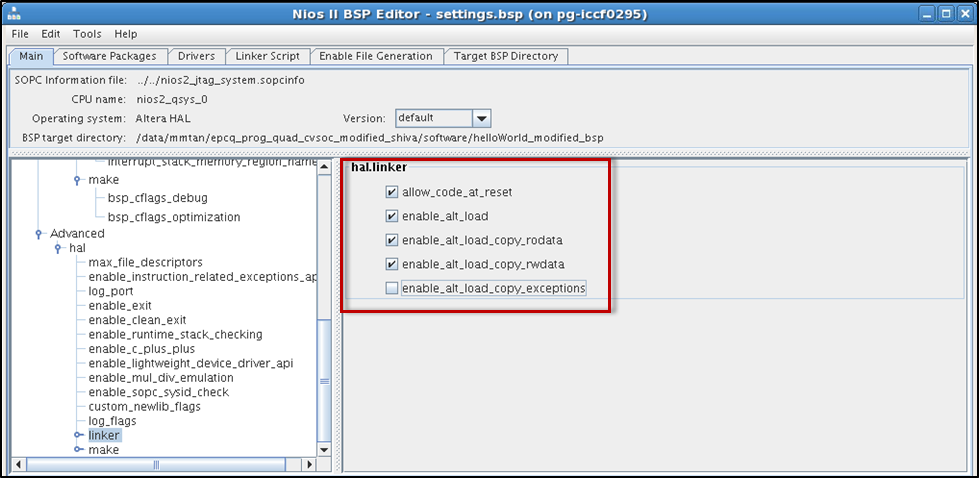Select max_file_descriptors setting
The height and width of the screenshot is (478, 979).
click(145, 263)
